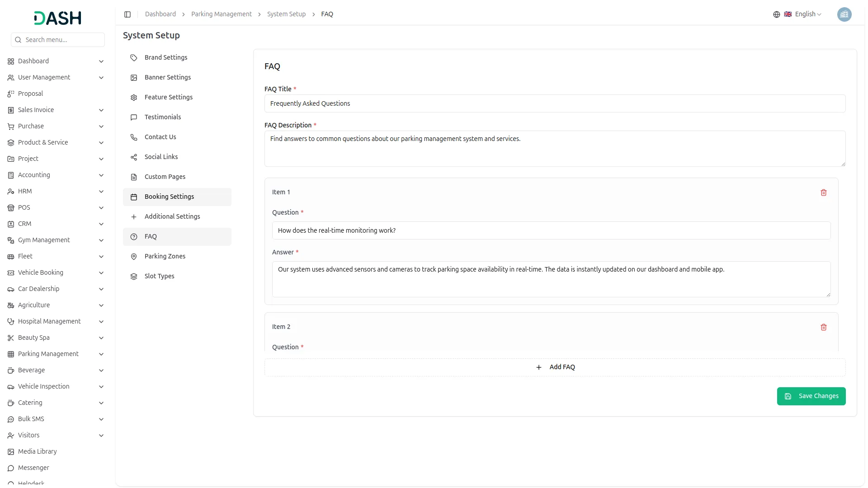868x488 pixels.
Task: Open the Booking Settings setup tab
Action: pyautogui.click(x=169, y=197)
